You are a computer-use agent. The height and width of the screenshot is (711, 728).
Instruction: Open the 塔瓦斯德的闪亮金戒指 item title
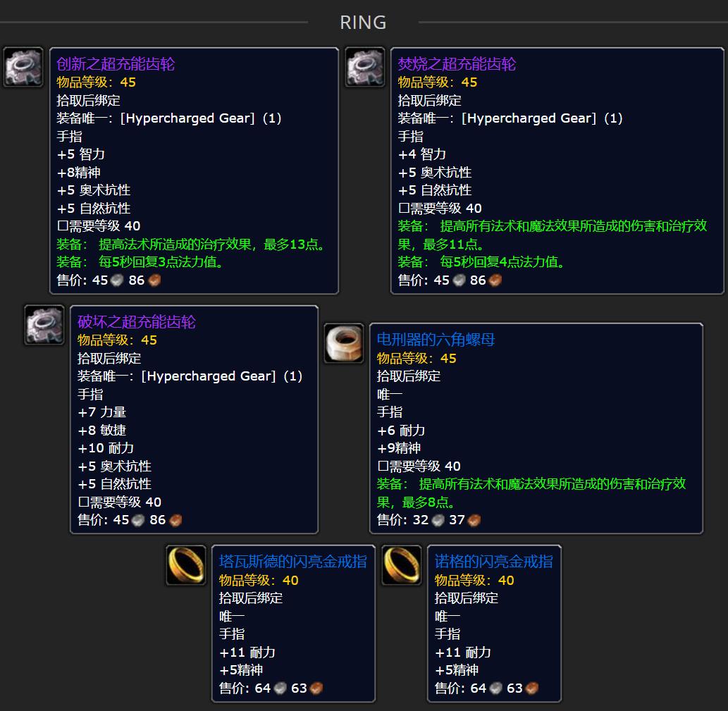[x=293, y=562]
